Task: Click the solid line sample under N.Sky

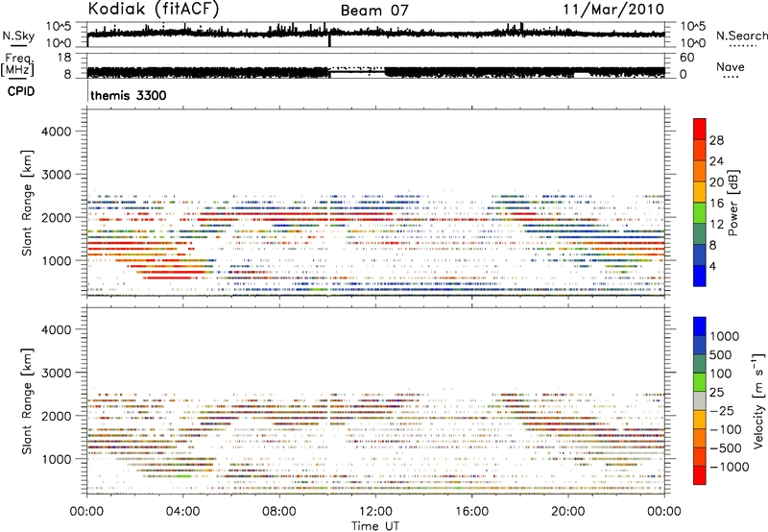Action: coord(18,45)
